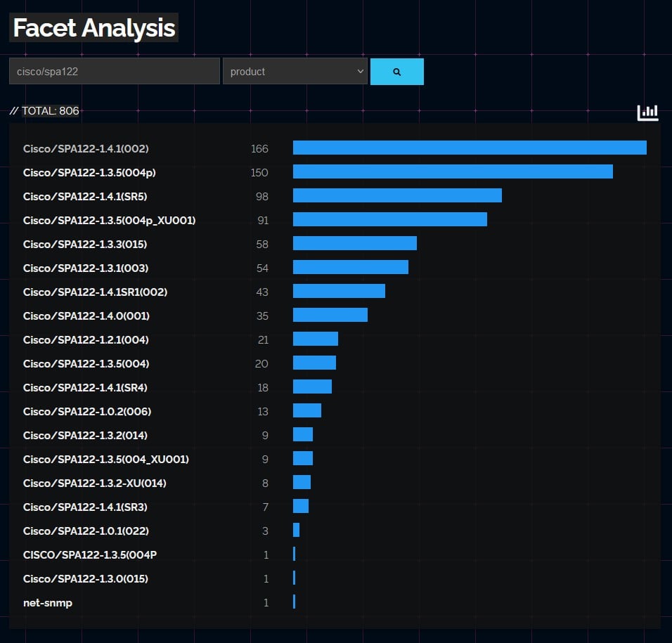Select Cisco/SPA122-1.4.0(001) row label
Viewport: 672px width, 643px height.
pos(86,316)
